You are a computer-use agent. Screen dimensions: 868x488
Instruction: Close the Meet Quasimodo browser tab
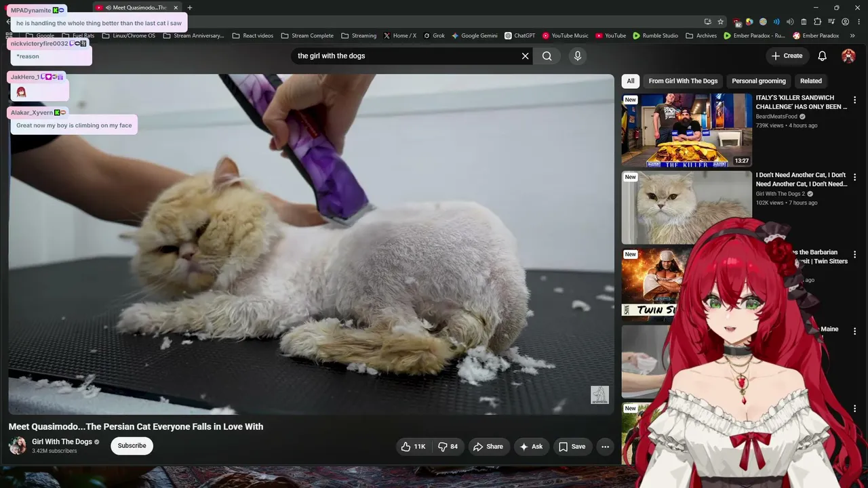click(176, 7)
